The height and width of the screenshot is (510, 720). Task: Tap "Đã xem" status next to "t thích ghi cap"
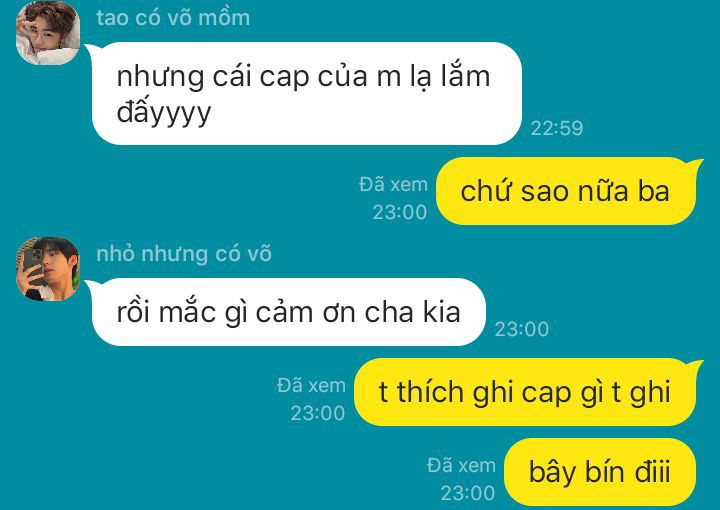(311, 386)
